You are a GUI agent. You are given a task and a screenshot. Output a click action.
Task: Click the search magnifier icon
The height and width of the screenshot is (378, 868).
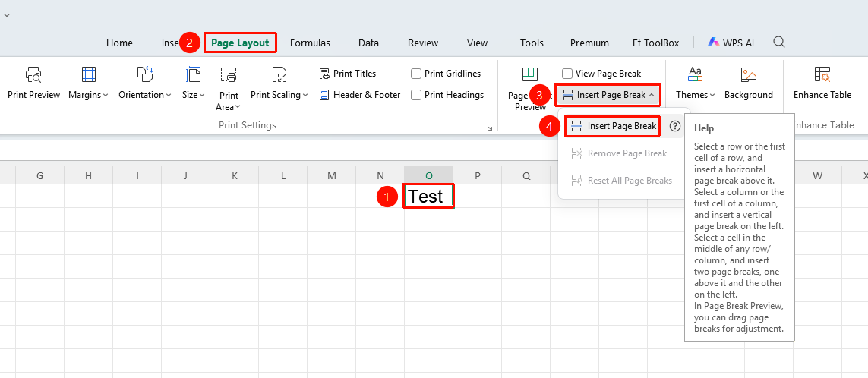coord(779,42)
